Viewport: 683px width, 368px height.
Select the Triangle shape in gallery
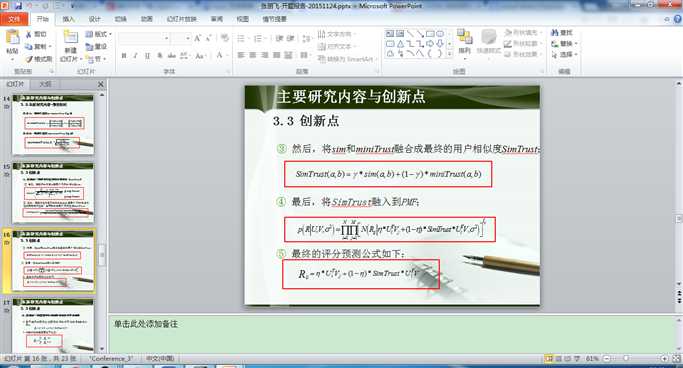[x=400, y=44]
